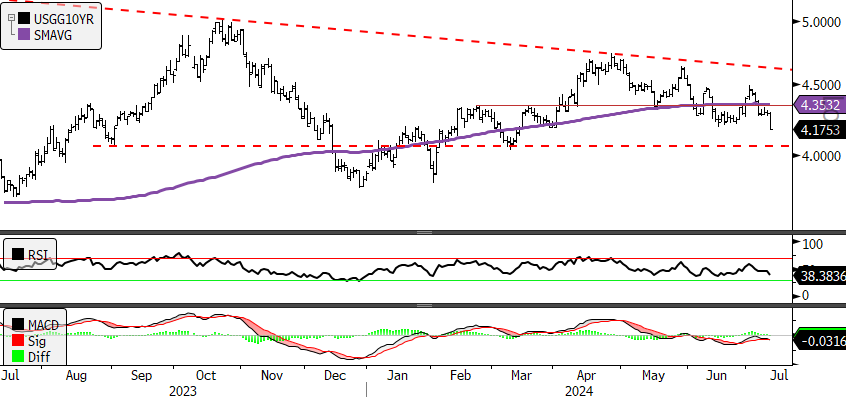Viewport: 846px width, 397px height.
Task: Click the Jul label preceding Aug
Action: point(9,375)
